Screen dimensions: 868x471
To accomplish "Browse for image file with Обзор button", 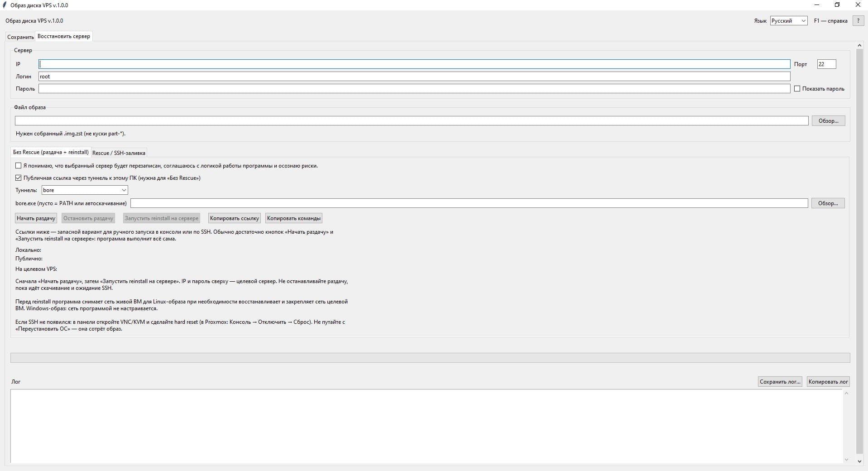I will [x=828, y=121].
